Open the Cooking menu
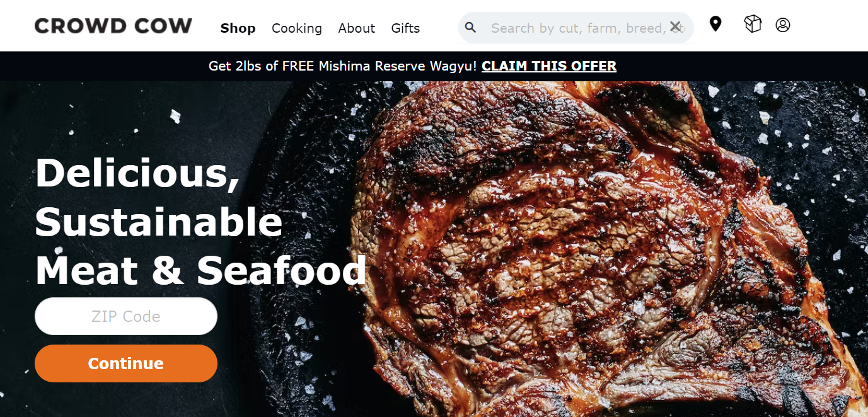The height and width of the screenshot is (417, 868). click(297, 28)
